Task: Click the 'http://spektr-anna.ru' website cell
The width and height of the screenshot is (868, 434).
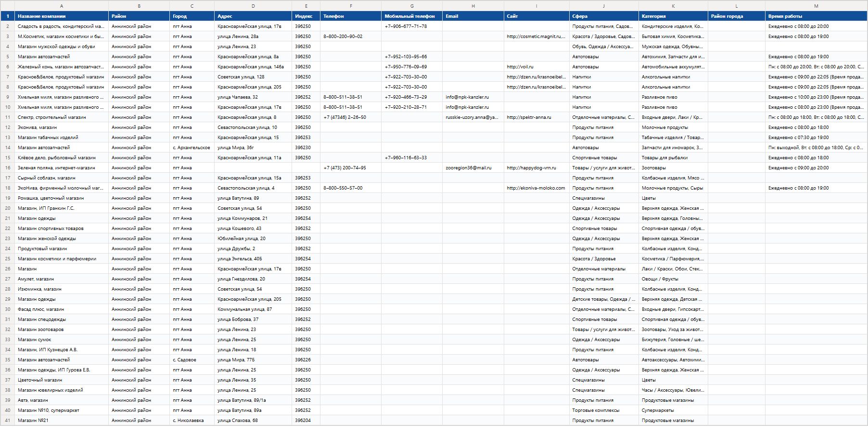Action: pos(536,117)
